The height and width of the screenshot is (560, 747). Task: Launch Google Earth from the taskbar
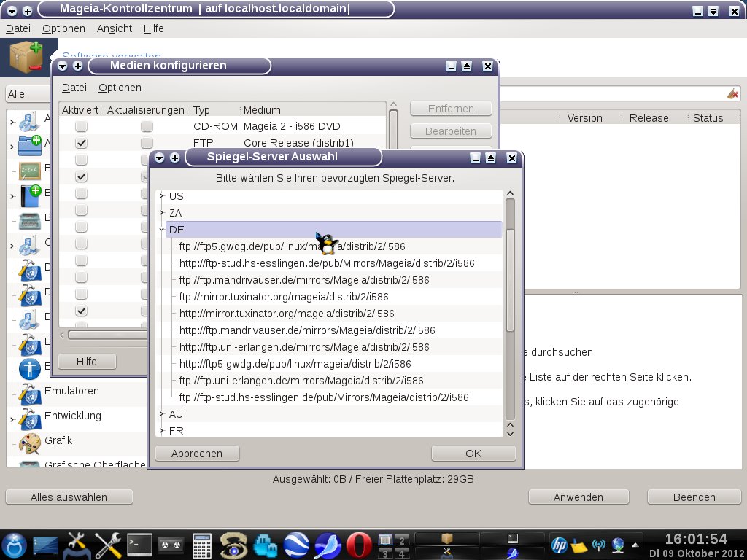(x=296, y=545)
